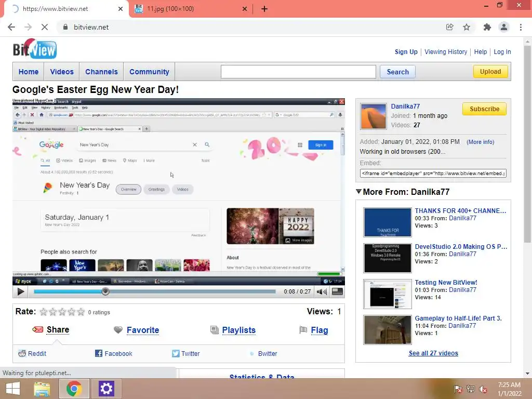Image resolution: width=532 pixels, height=399 pixels.
Task: Click the More info link
Action: tap(480, 142)
